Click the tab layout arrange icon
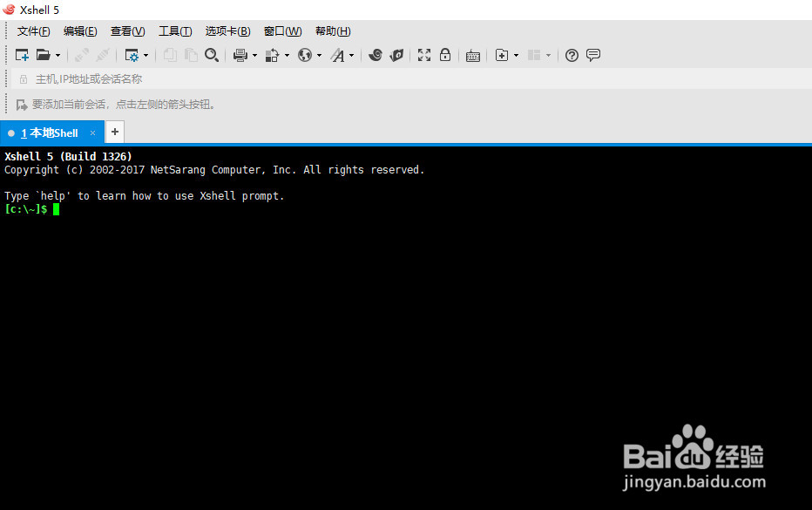This screenshot has width=812, height=510. 534,55
